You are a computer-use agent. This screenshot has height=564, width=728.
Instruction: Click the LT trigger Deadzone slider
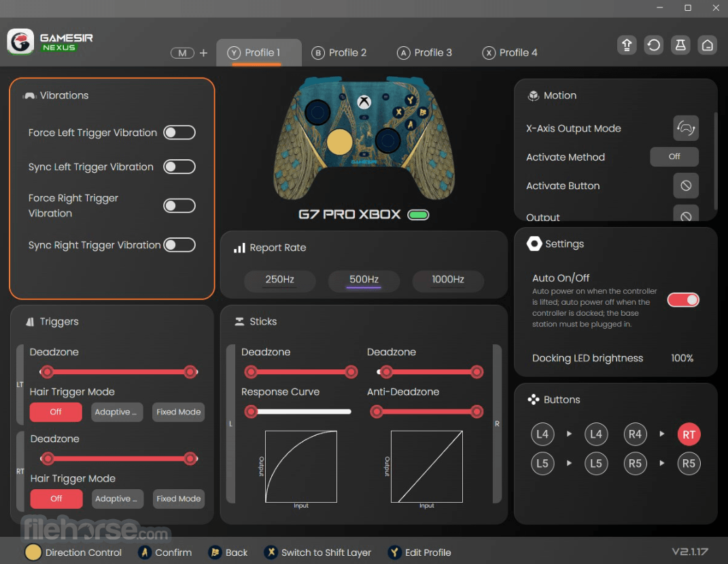(x=118, y=371)
